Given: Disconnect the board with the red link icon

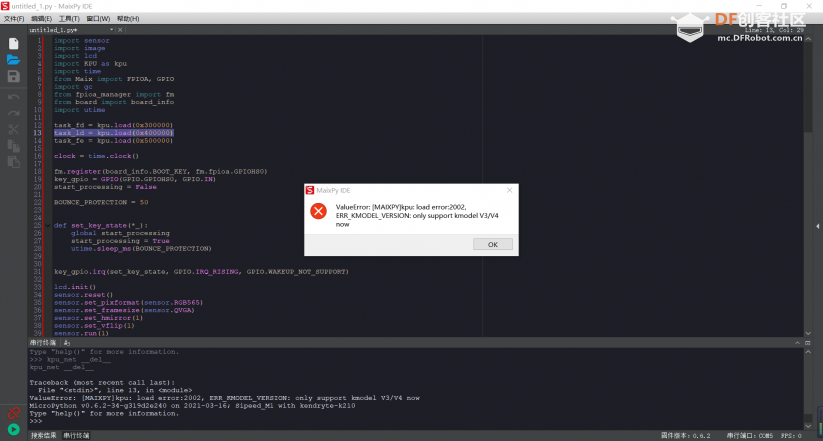Looking at the screenshot, I should [x=14, y=413].
